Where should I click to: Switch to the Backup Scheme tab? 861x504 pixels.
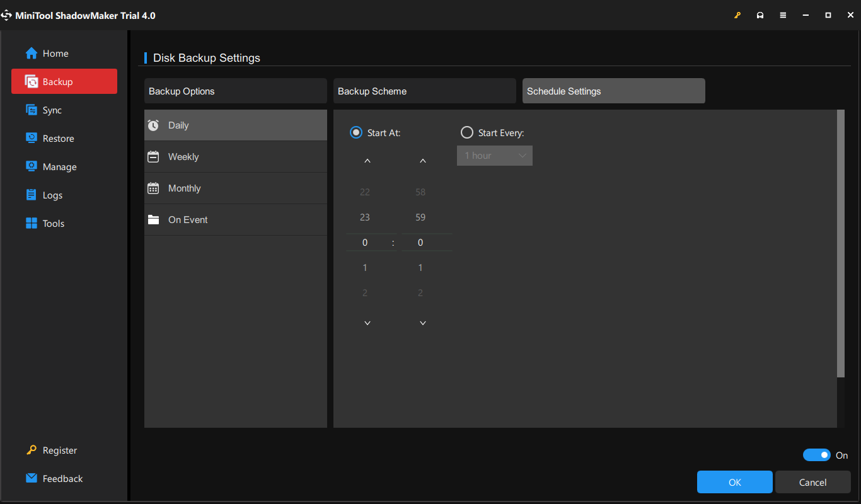coord(424,91)
